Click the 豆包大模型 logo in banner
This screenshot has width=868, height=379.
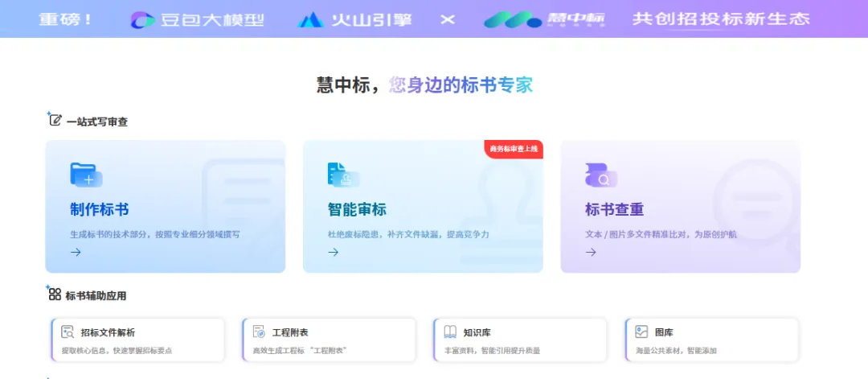[x=197, y=20]
